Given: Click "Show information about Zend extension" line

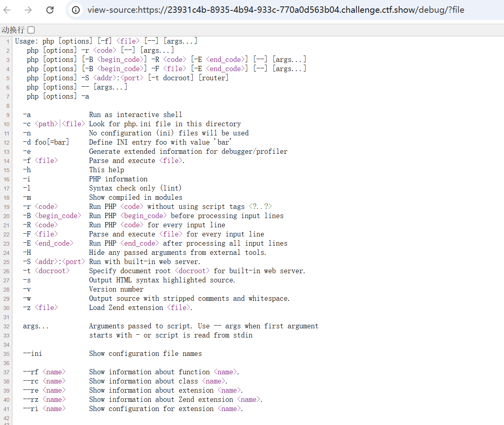Looking at the screenshot, I should coord(176,399).
